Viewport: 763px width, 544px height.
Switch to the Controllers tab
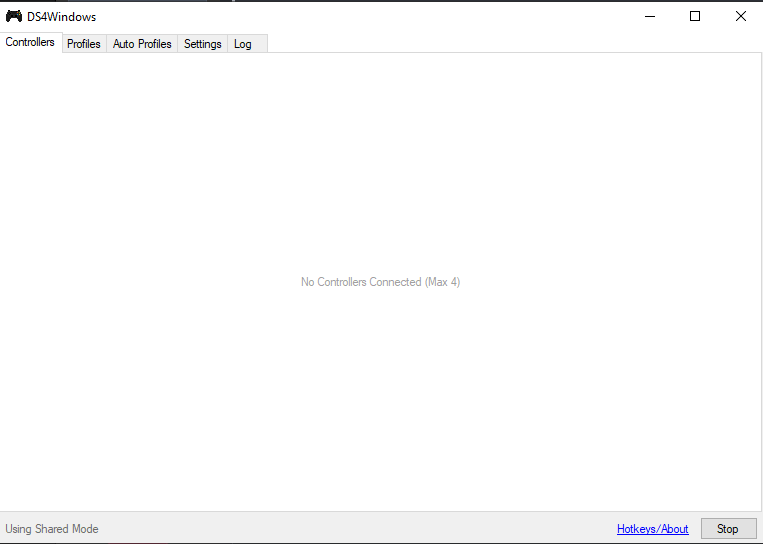click(x=30, y=42)
